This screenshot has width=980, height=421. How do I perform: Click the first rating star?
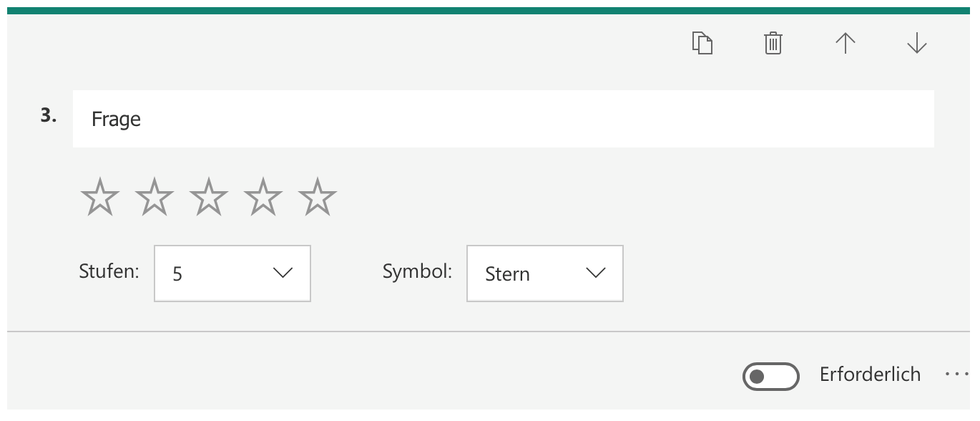100,198
